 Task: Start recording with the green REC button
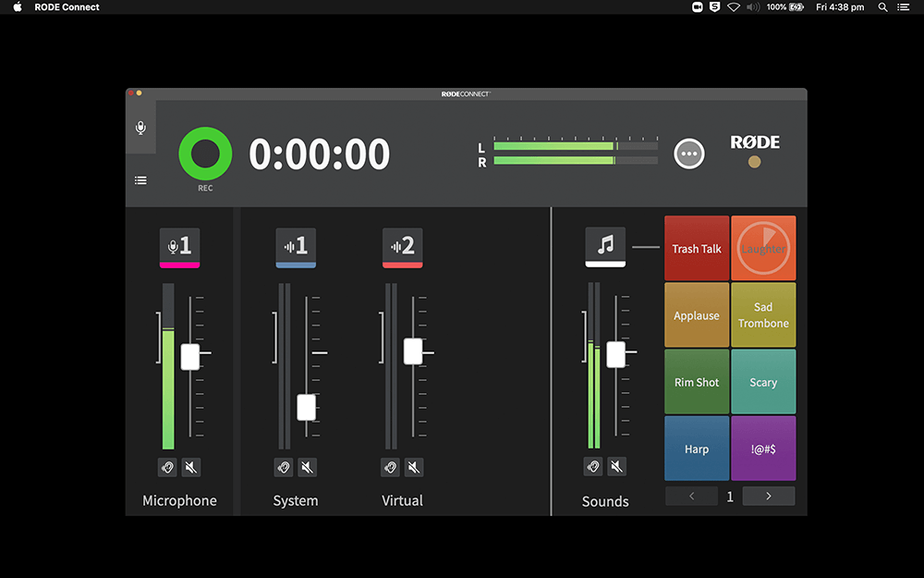coord(205,154)
